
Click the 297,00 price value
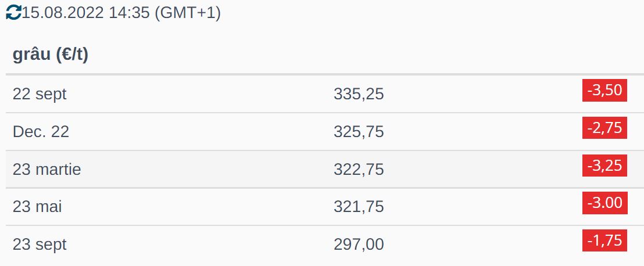click(359, 245)
